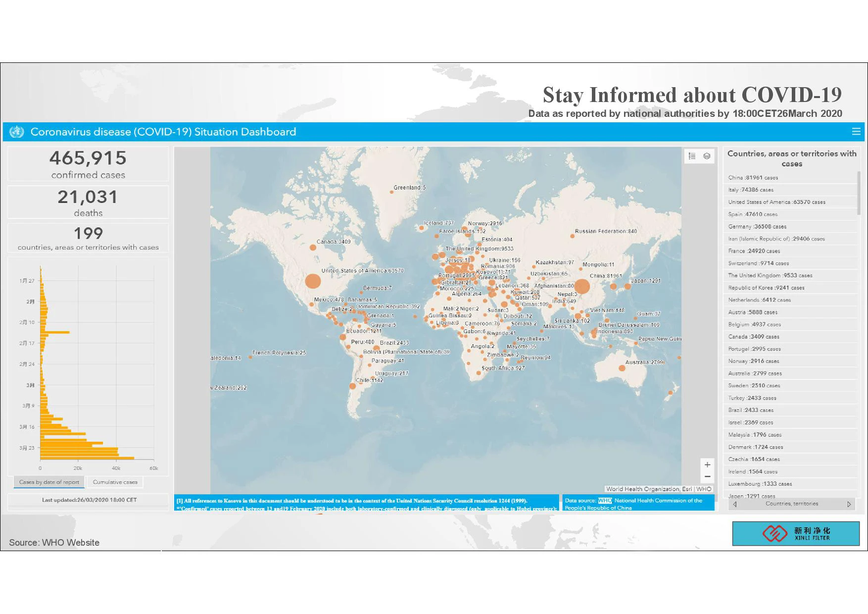Click the Australia bubble marker on map

coord(622,368)
